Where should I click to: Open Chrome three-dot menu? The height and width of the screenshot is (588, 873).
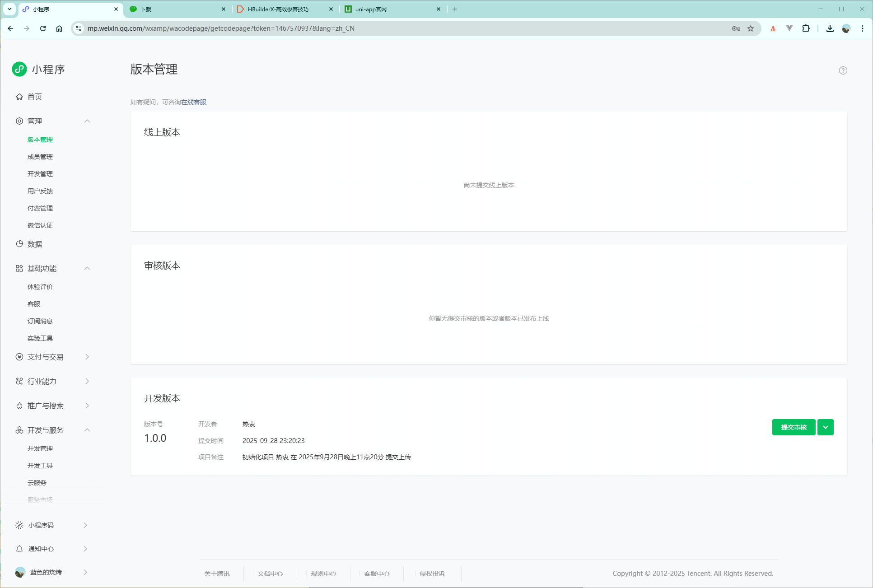tap(862, 28)
